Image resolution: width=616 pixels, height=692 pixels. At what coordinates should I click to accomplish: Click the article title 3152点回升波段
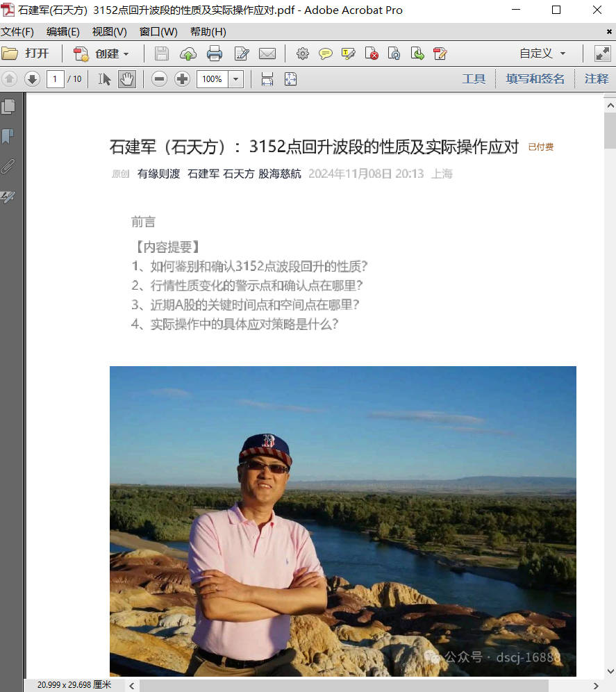314,147
